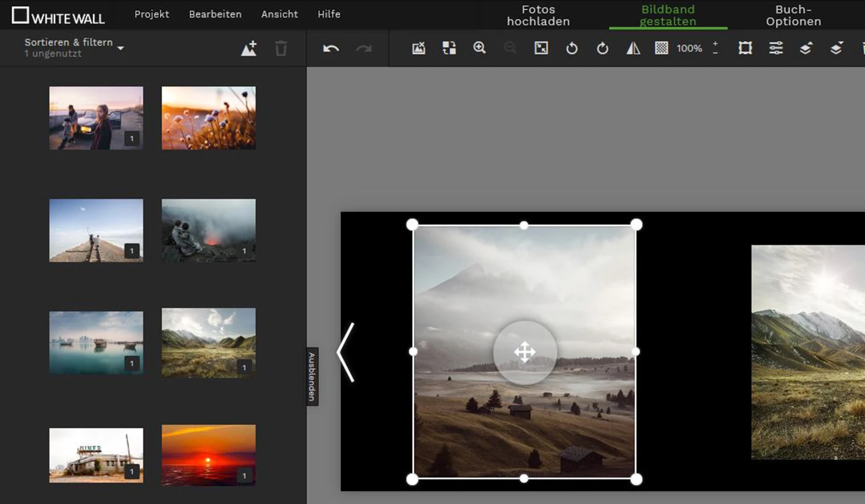This screenshot has height=504, width=865.
Task: Open the Fotos hochladen step
Action: click(538, 15)
